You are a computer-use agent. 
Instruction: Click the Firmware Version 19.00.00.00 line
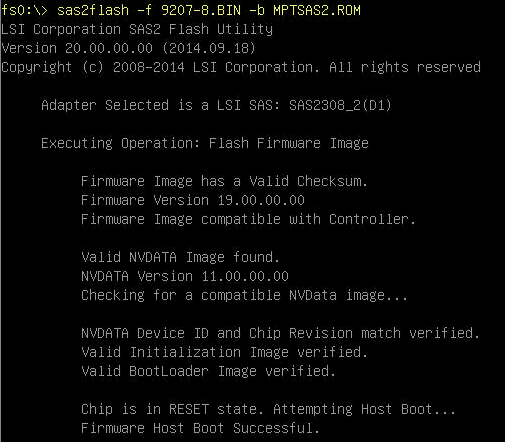pos(193,200)
